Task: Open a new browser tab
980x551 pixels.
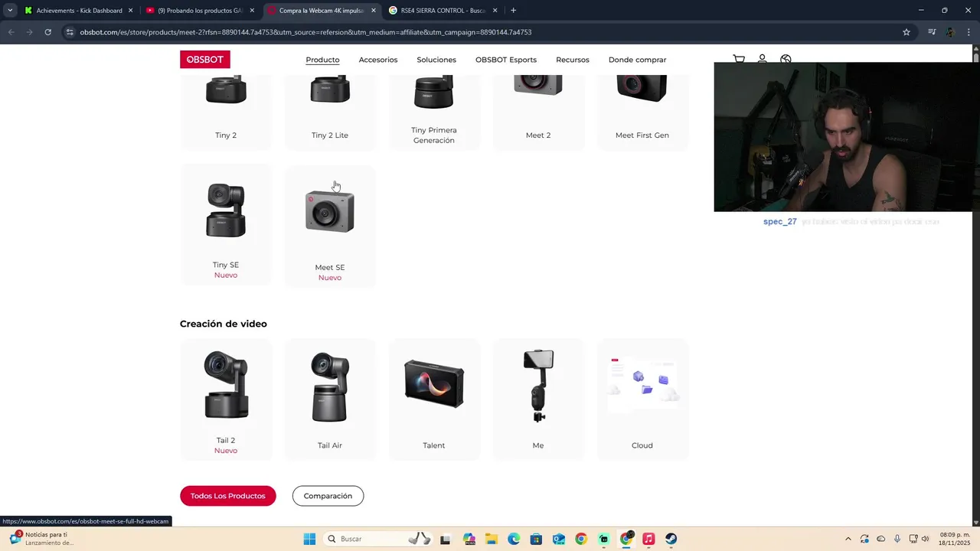Action: pos(513,11)
